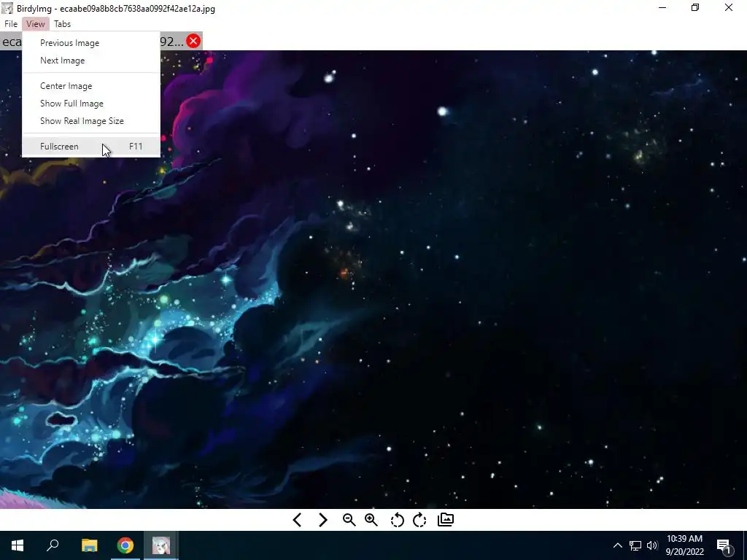Open volume control tray icon
747x560 pixels.
coord(652,545)
